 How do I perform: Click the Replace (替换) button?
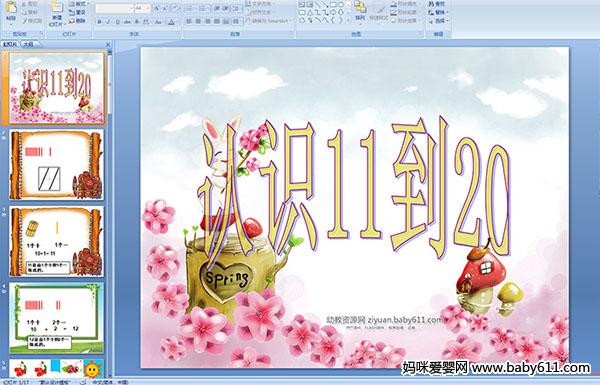pos(438,12)
